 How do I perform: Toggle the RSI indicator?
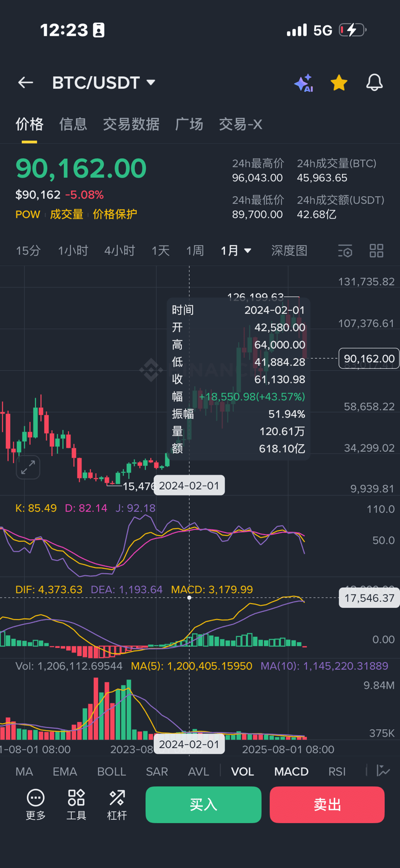[337, 771]
